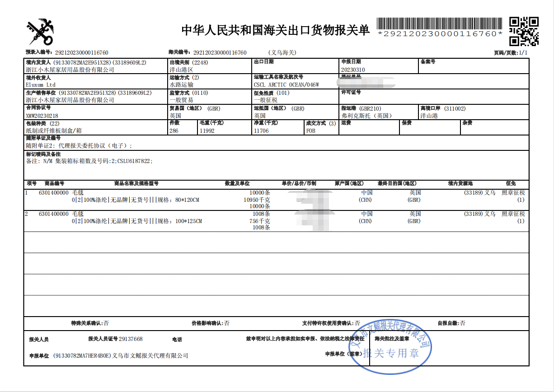Image resolution: width=554 pixels, height=392 pixels.
Task: Click (33189)义乌 in item 1 row
Action: 480,192
